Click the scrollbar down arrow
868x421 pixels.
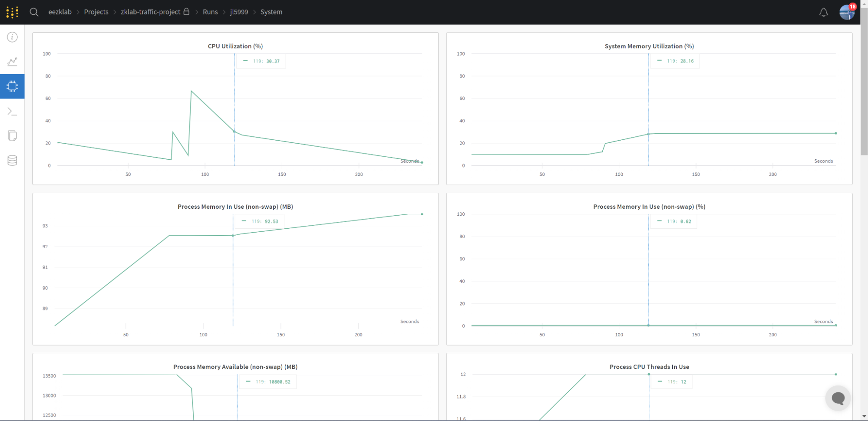pyautogui.click(x=864, y=417)
